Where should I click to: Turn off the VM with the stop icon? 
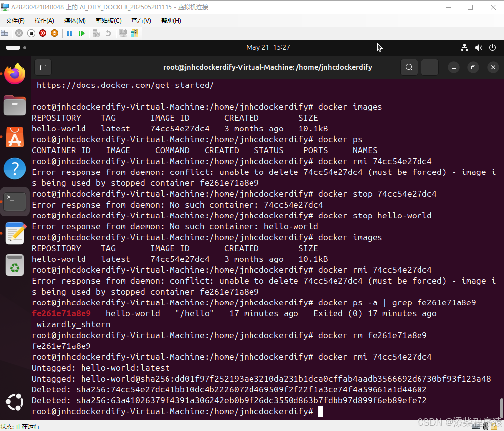click(31, 33)
